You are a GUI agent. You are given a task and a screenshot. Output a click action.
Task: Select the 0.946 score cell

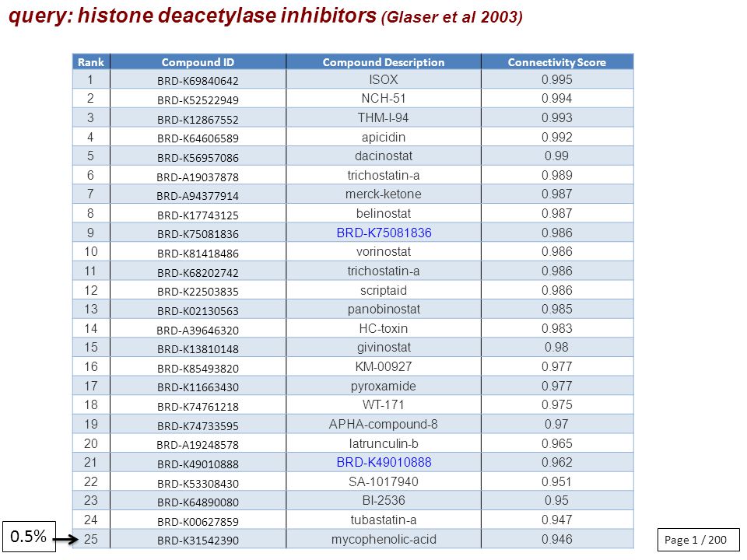click(557, 539)
